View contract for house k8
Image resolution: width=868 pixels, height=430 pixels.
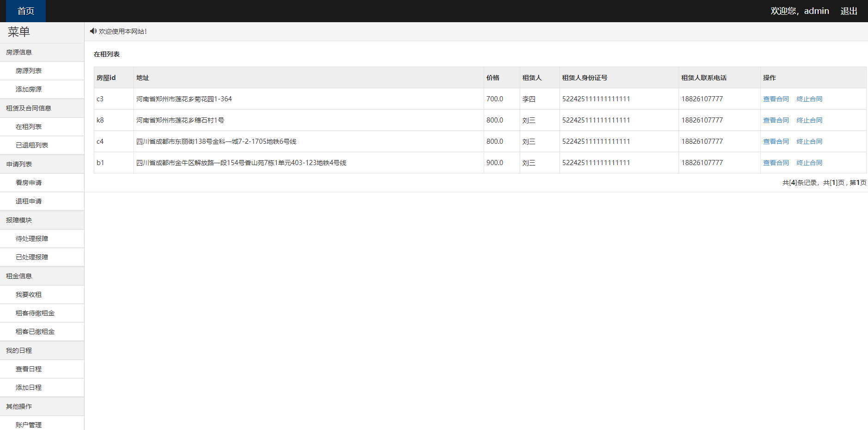pyautogui.click(x=776, y=120)
